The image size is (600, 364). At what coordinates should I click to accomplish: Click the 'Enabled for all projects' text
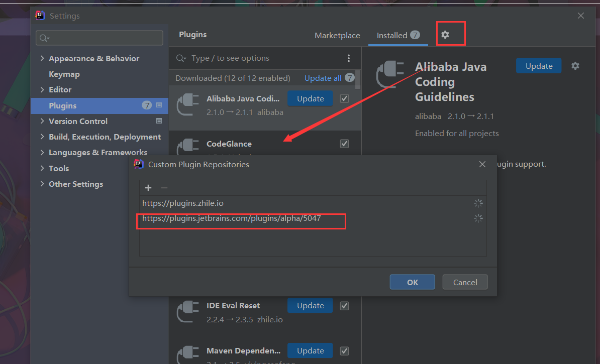[x=457, y=134]
